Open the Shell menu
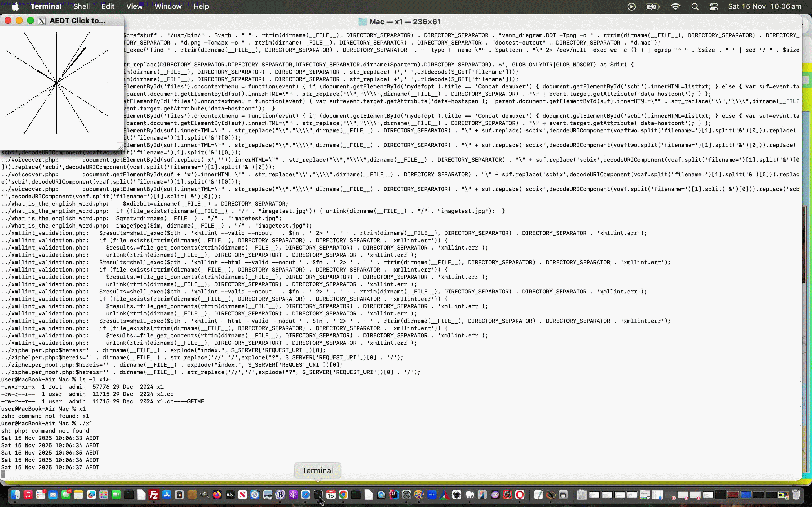Screen dimensions: 812x507 (x=81, y=6)
